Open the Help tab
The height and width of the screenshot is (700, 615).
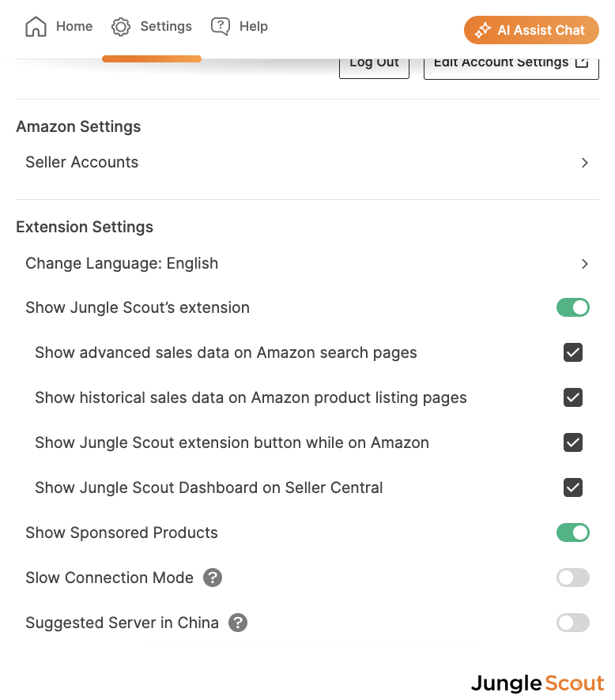coord(240,27)
